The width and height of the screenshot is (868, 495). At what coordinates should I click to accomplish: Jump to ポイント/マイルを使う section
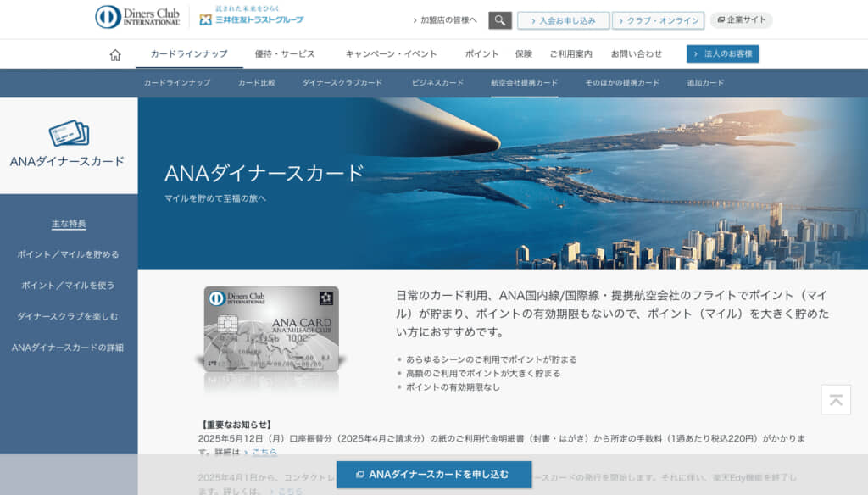coord(68,286)
